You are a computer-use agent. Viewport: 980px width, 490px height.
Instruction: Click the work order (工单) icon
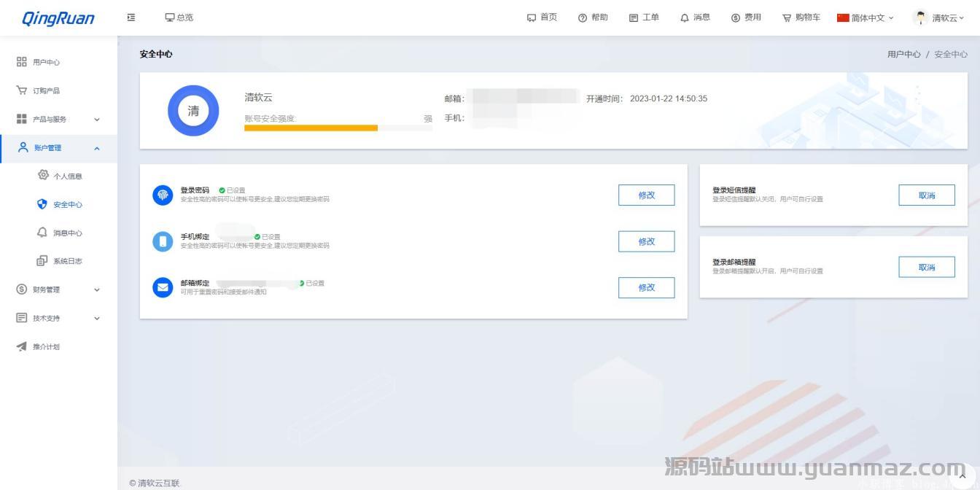(x=634, y=17)
